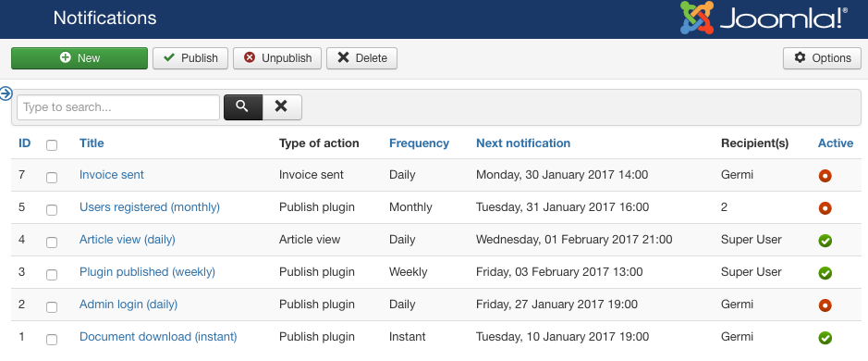The height and width of the screenshot is (361, 868).
Task: Sort the list by ID column
Action: point(24,143)
